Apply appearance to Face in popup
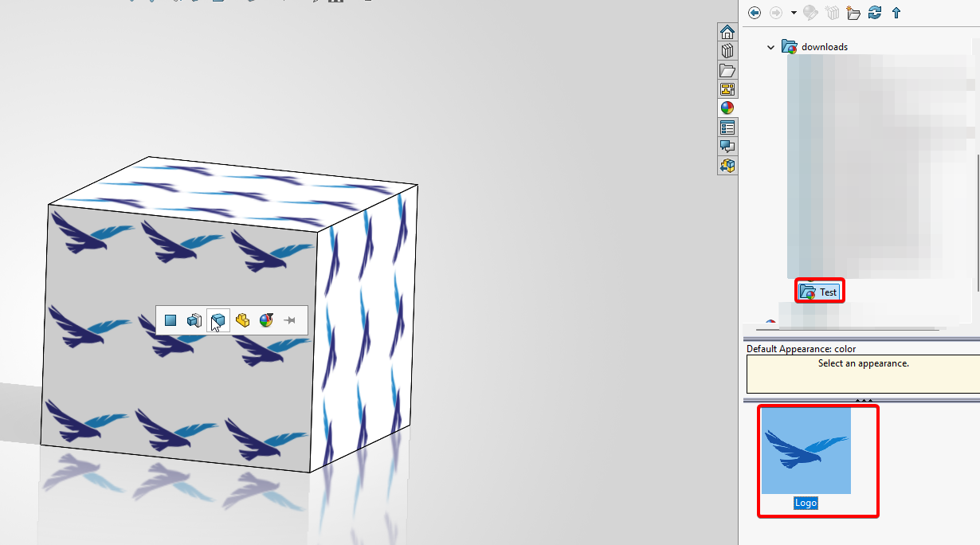This screenshot has height=545, width=980. 171,320
